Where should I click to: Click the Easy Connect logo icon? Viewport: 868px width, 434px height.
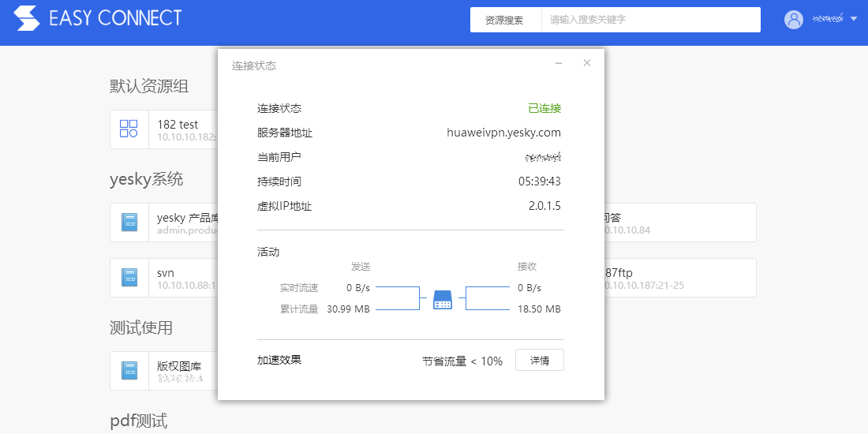tap(27, 19)
